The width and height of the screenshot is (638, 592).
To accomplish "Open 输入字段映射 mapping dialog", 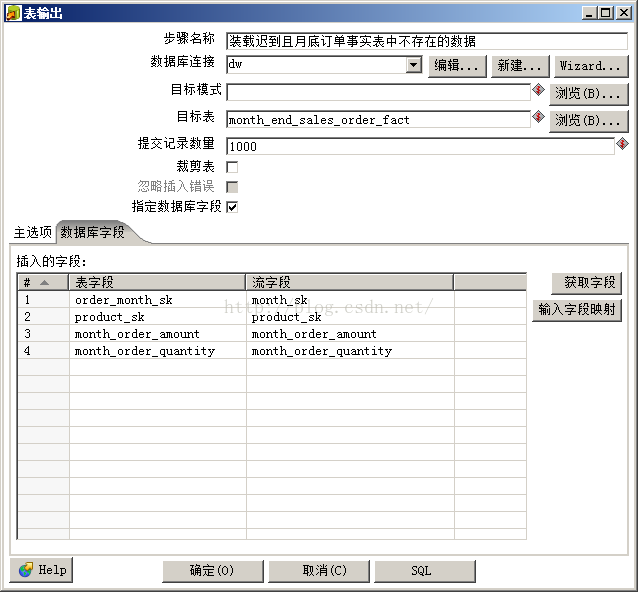I will pos(577,310).
